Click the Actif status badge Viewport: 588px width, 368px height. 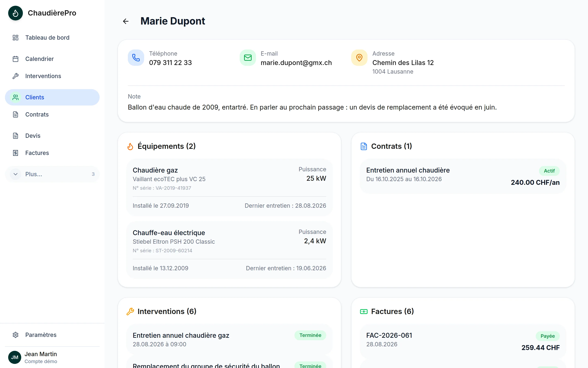[x=549, y=171]
